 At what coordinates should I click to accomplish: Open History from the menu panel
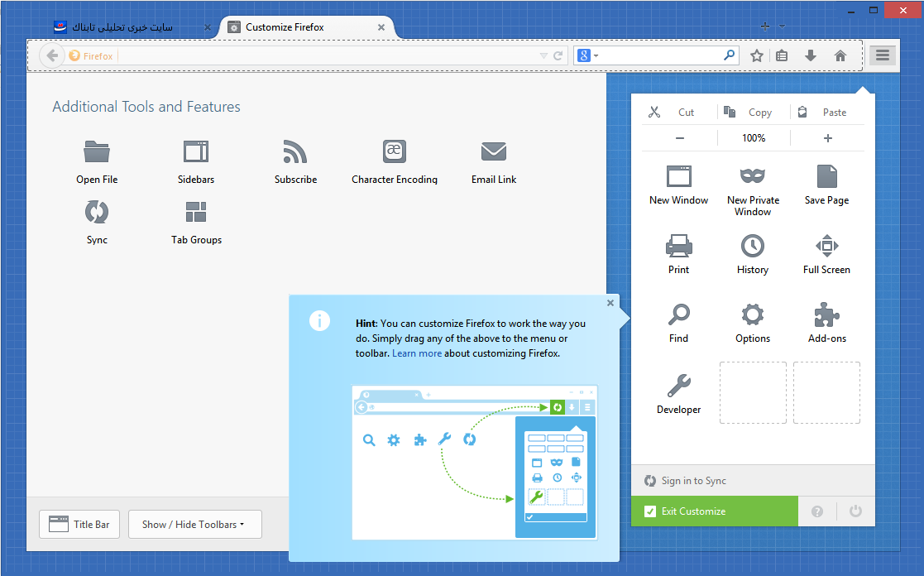tap(753, 246)
